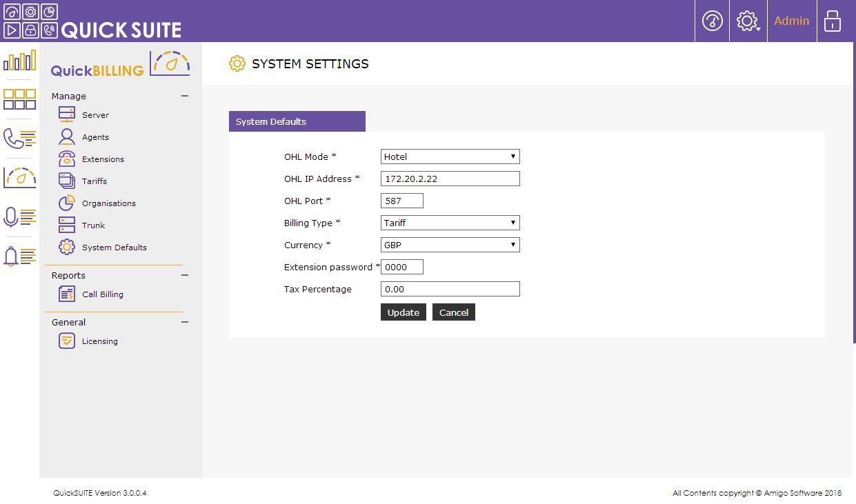Click the speedometer icon in top header
The height and width of the screenshot is (504, 856).
[712, 21]
